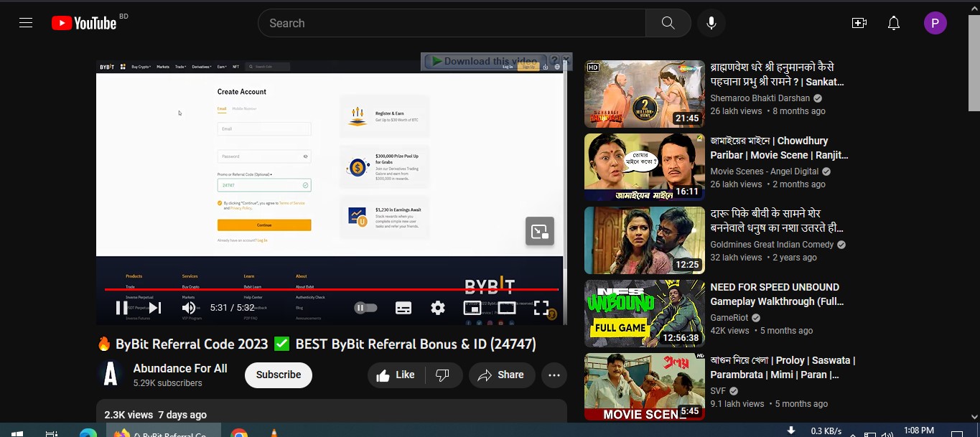The image size is (980, 437).
Task: Open the help question mark on download bar
Action: coord(554,62)
